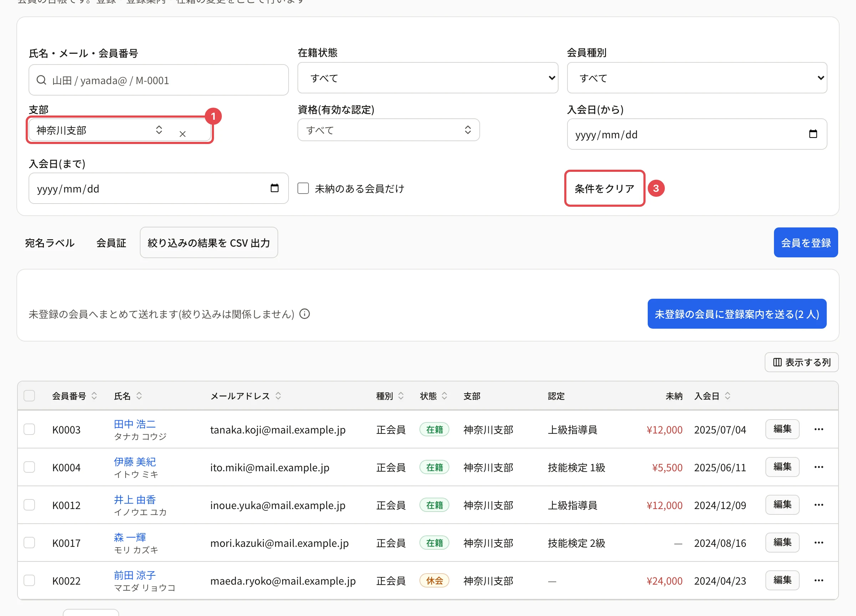Viewport: 856px width, 616px height.
Task: Open the 資格(有効な認定) dropdown
Action: 388,130
